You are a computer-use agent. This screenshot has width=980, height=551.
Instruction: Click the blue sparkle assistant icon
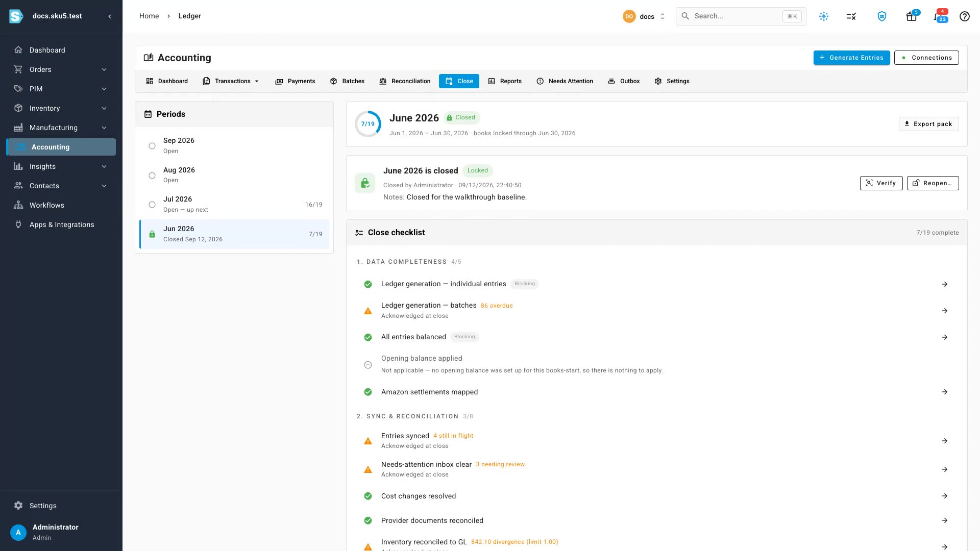click(x=824, y=16)
